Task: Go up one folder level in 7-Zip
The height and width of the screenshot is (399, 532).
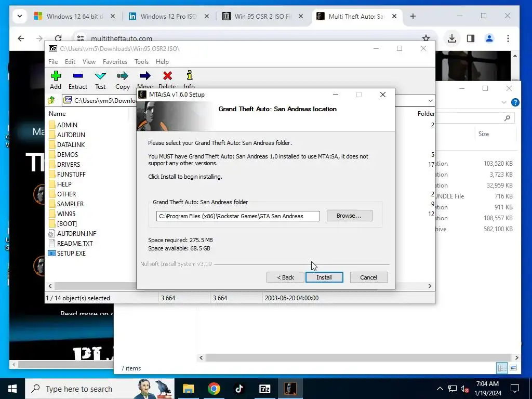Action: (51, 100)
